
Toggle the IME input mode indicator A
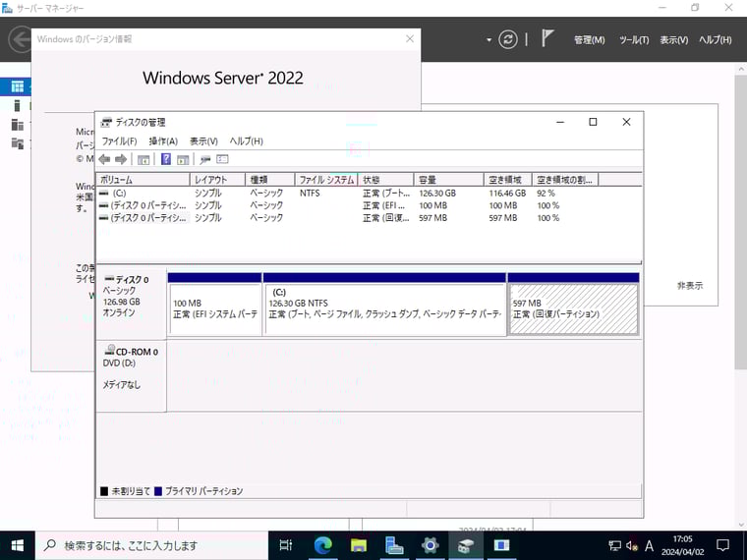(x=649, y=545)
